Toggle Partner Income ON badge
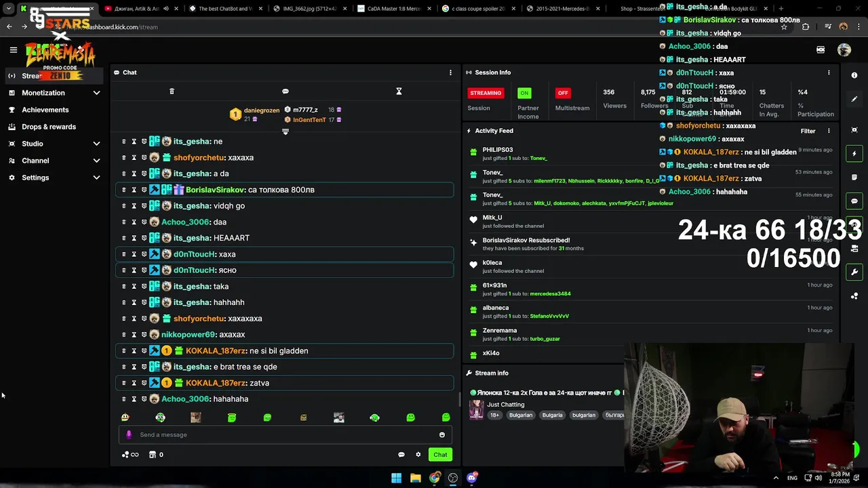Viewport: 868px width, 488px height. tap(524, 93)
